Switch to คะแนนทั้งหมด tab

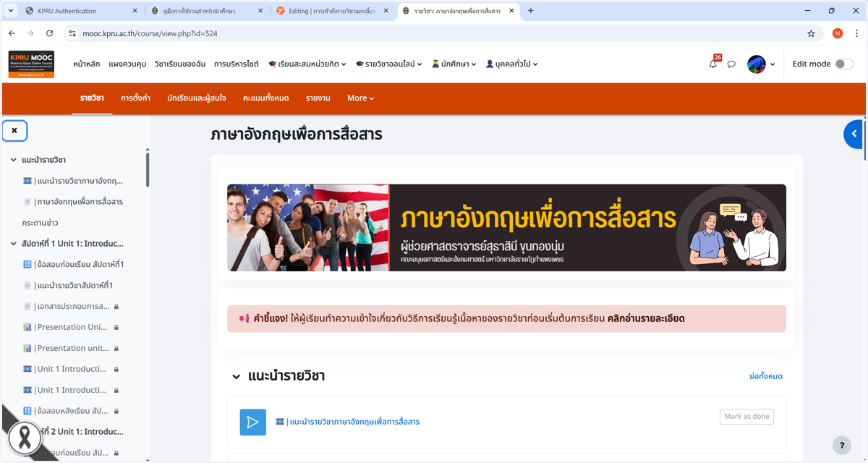(x=265, y=98)
